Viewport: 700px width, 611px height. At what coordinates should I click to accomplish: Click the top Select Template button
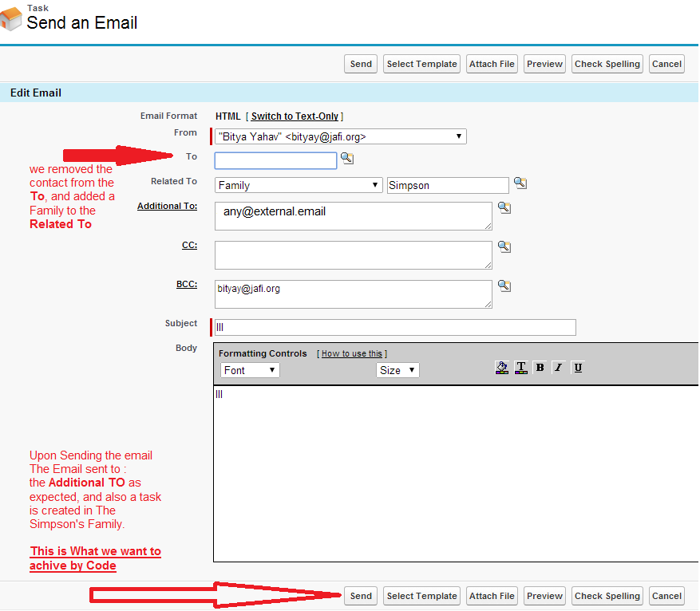click(422, 64)
